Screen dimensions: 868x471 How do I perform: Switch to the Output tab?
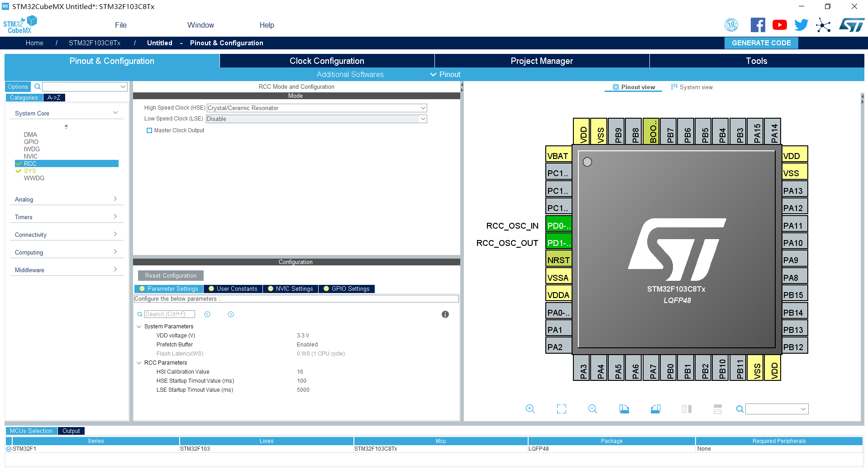(x=71, y=431)
